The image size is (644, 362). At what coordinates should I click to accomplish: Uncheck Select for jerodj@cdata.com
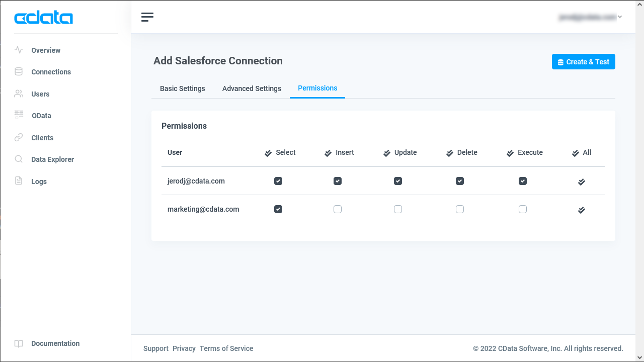tap(278, 181)
